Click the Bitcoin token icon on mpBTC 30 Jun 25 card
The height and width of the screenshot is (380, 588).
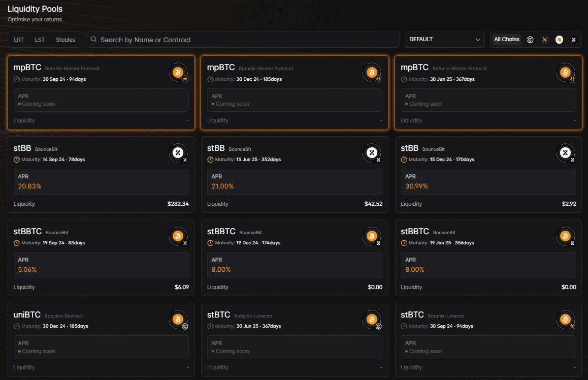[565, 72]
